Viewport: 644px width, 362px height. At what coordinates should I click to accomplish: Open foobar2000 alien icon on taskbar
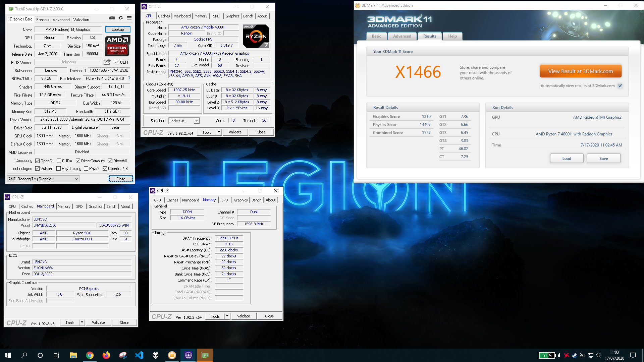[155, 355]
